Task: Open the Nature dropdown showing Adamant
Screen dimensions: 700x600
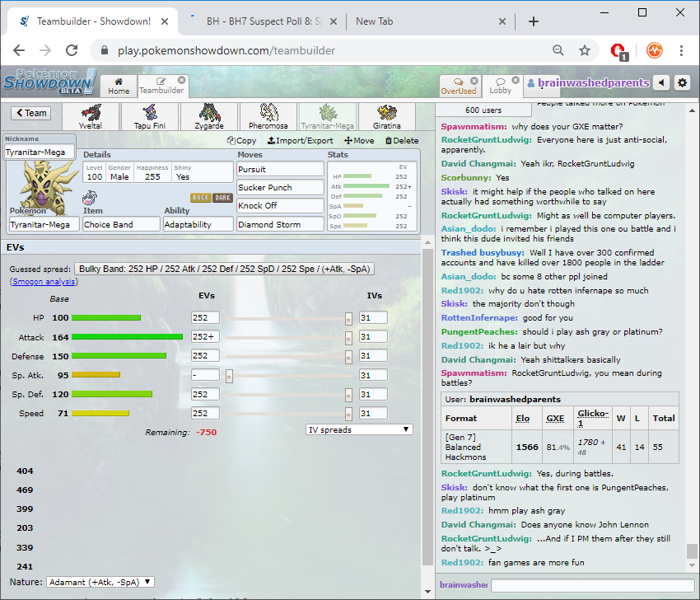Action: click(x=100, y=582)
